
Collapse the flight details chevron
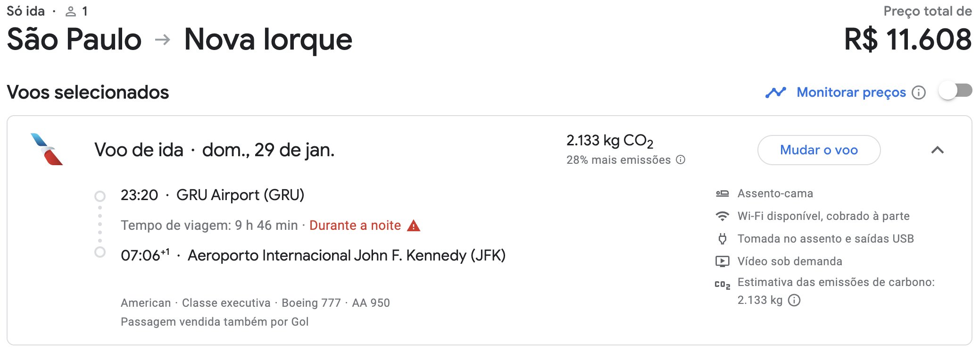pyautogui.click(x=938, y=150)
